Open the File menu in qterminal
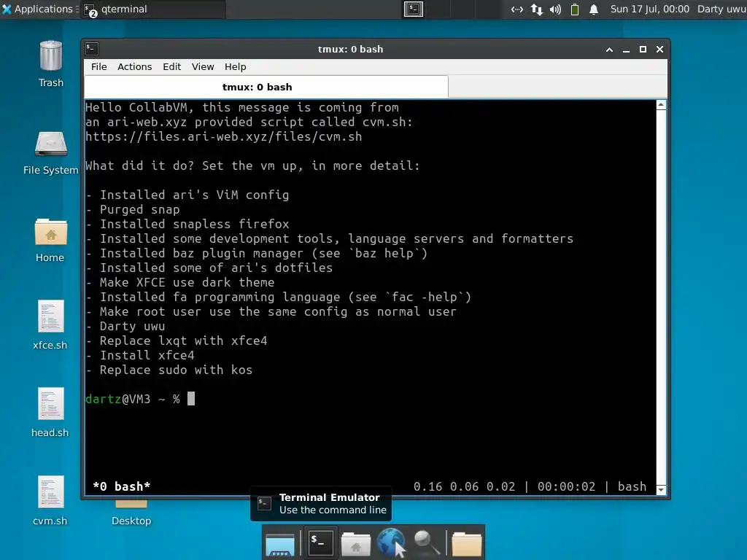747x560 pixels. 99,66
